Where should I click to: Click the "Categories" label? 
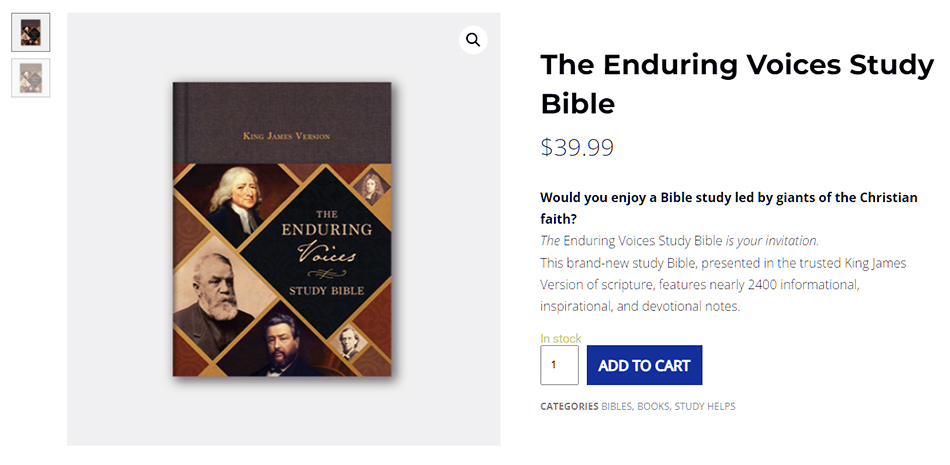coord(569,407)
